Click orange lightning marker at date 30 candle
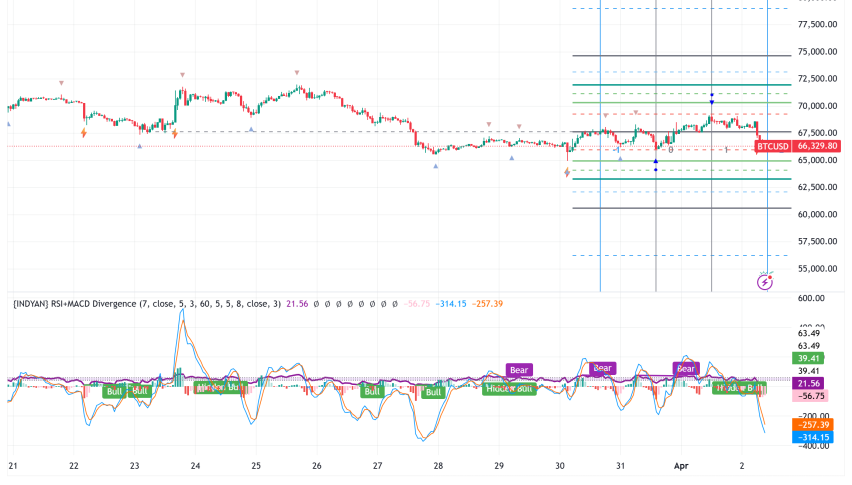Image resolution: width=852 pixels, height=485 pixels. tap(568, 172)
